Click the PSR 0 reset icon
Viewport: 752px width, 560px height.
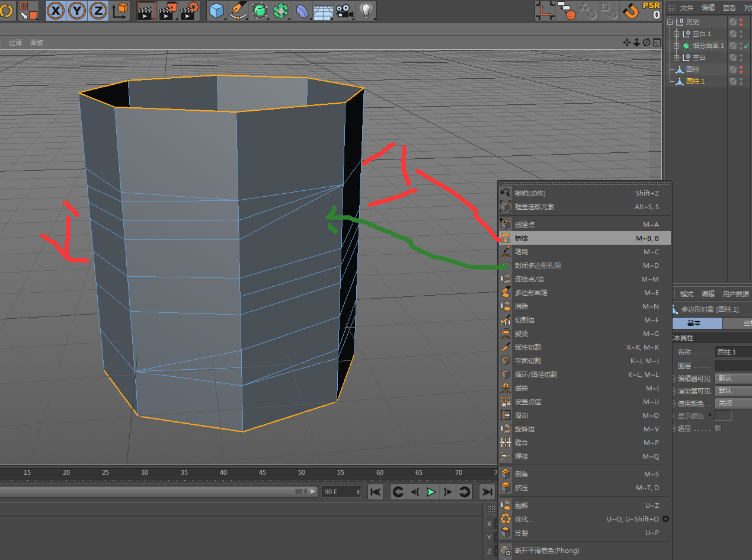(x=651, y=10)
